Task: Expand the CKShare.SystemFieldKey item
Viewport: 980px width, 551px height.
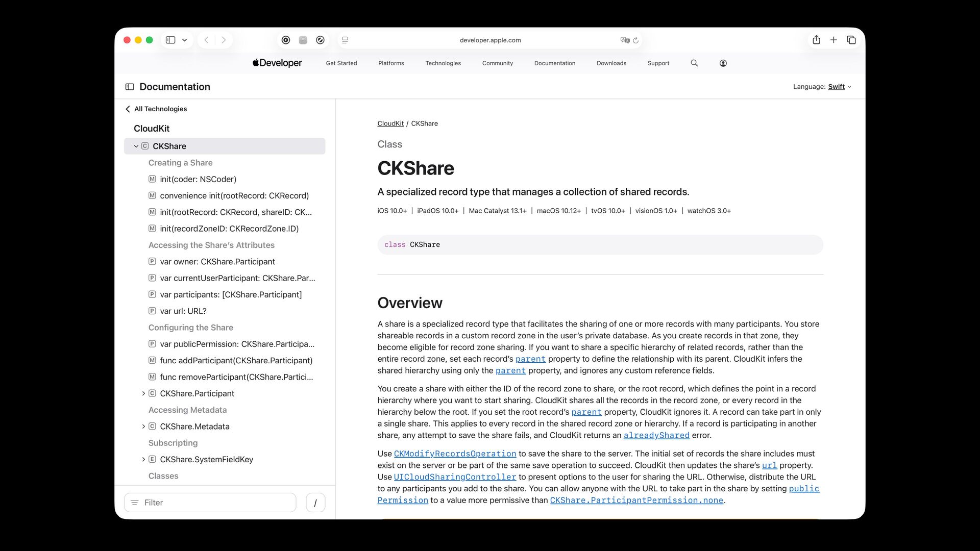Action: [143, 459]
